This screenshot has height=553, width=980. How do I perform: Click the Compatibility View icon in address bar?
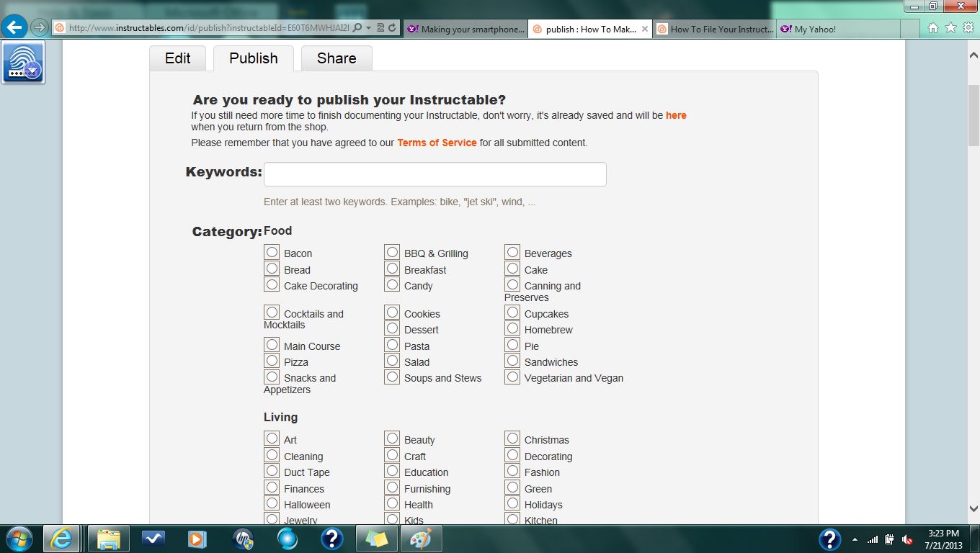(x=380, y=28)
